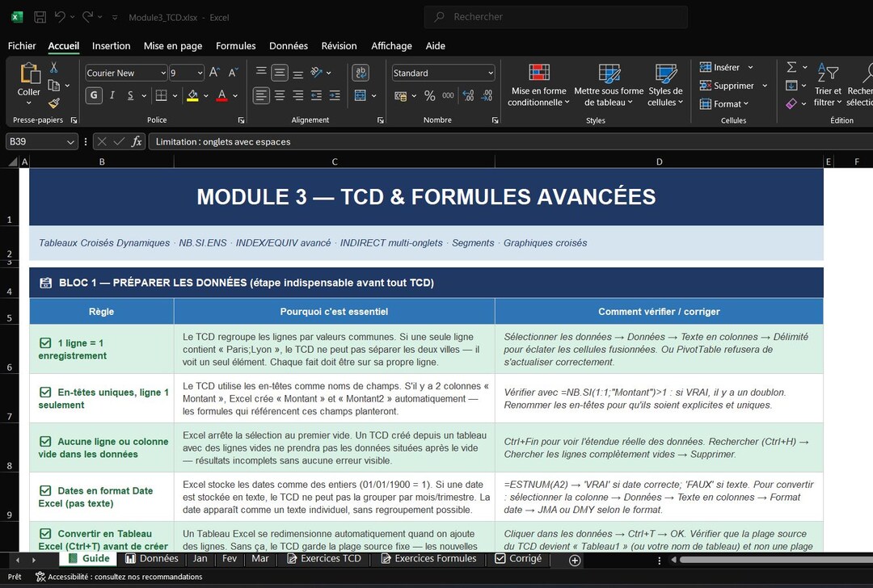This screenshot has height=588, width=873.
Task: Open Police dialog launcher
Action: [241, 120]
